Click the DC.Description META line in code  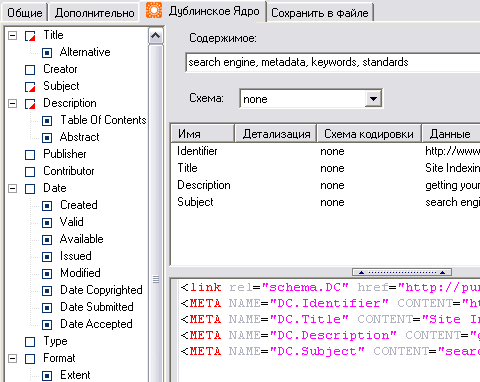point(330,335)
